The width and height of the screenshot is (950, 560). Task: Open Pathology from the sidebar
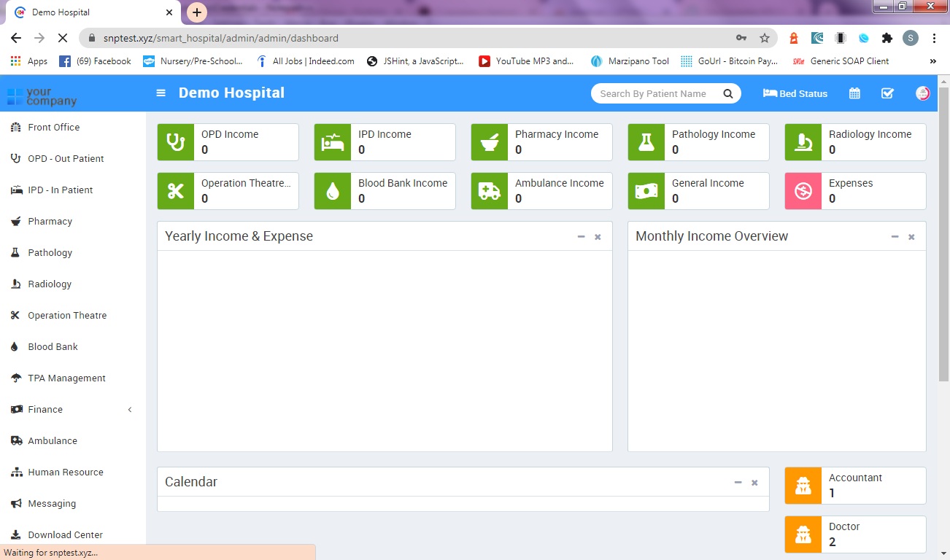[50, 253]
